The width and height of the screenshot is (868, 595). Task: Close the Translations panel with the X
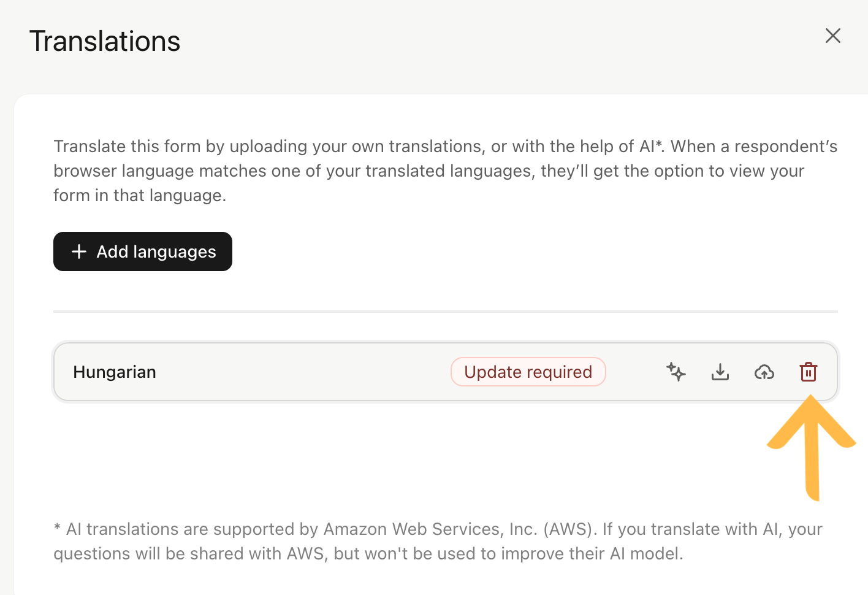[x=833, y=36]
